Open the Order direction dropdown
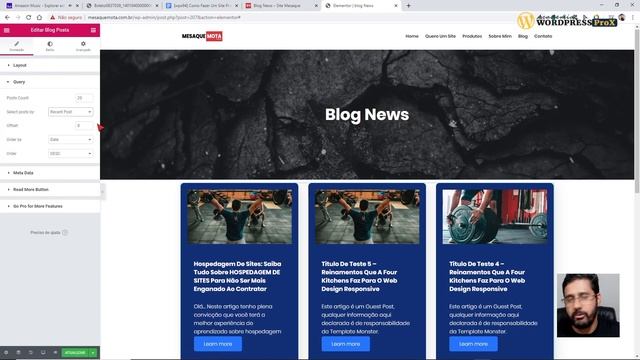Image resolution: width=640 pixels, height=360 pixels. coord(71,153)
